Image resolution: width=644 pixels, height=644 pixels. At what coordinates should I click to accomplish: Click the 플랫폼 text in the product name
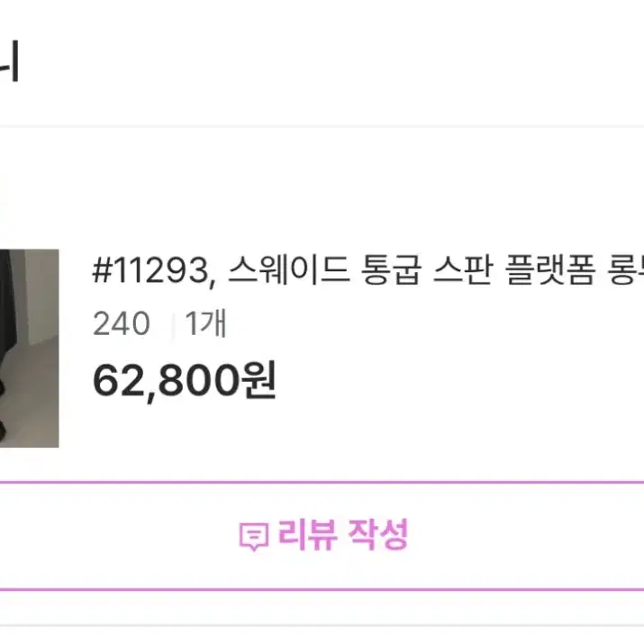coord(550,271)
